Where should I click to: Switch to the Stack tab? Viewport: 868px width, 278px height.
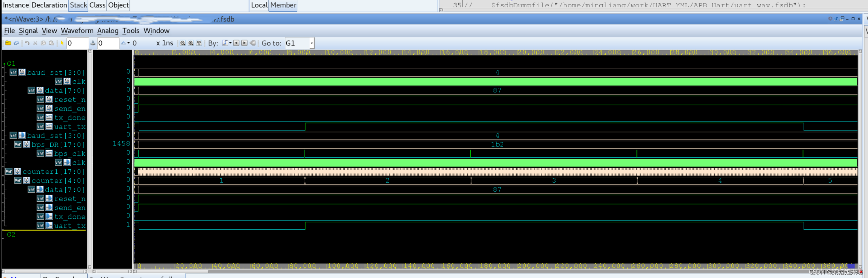pyautogui.click(x=79, y=5)
